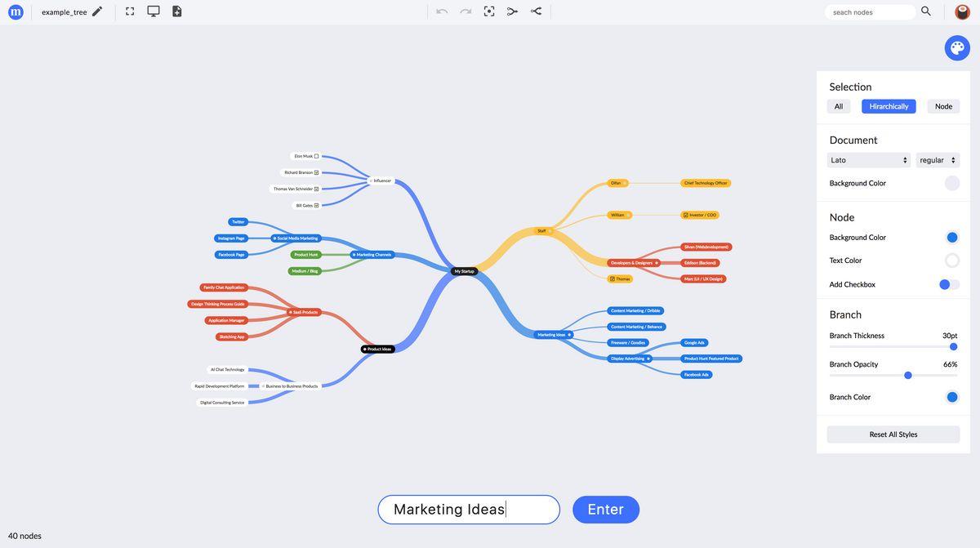This screenshot has height=548, width=980.
Task: Select the Family Chat Application node
Action: (224, 287)
